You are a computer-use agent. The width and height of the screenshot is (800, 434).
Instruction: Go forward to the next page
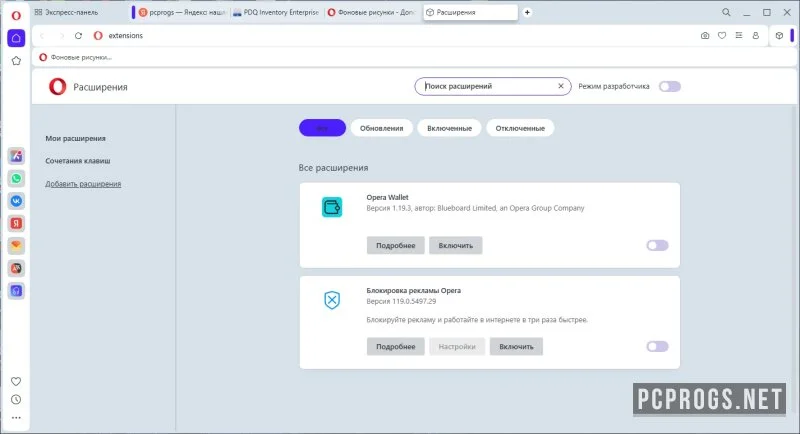click(x=62, y=36)
